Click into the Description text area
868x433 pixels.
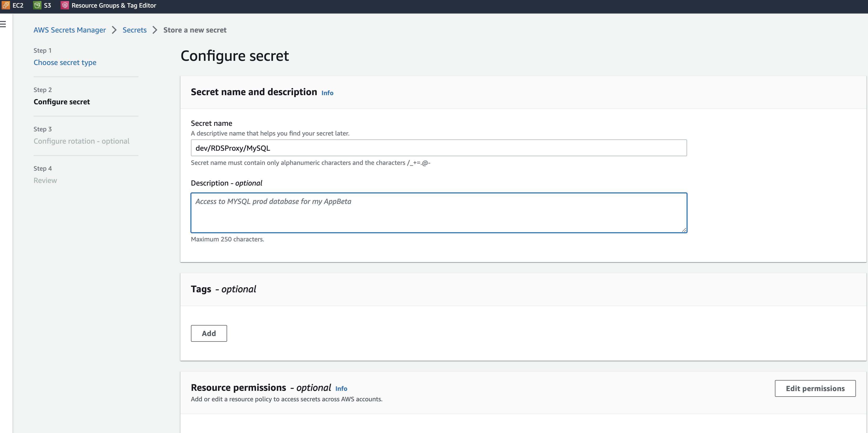(438, 213)
